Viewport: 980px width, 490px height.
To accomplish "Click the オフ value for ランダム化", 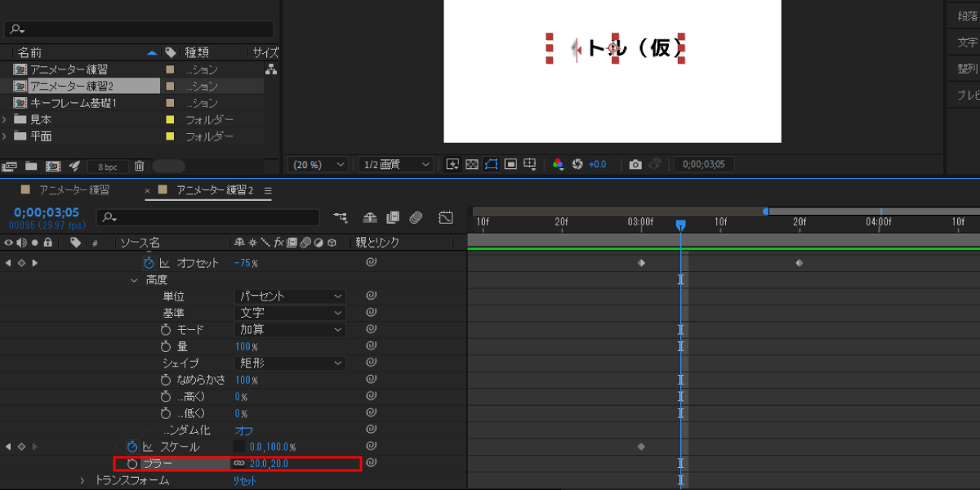I will tap(243, 430).
